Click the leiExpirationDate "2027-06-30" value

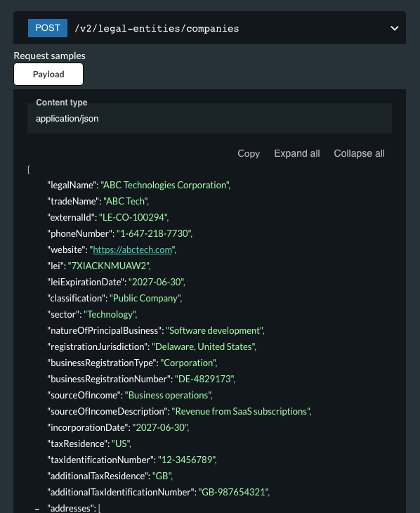[157, 282]
